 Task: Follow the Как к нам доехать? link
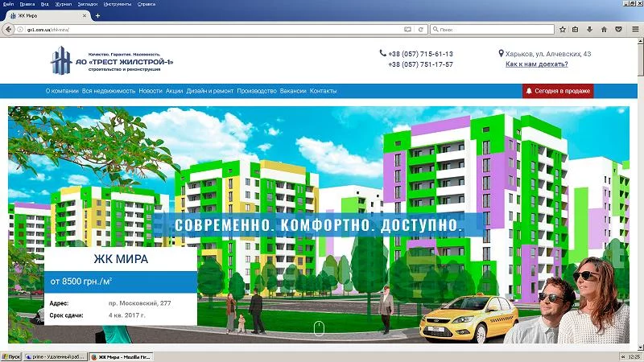536,64
